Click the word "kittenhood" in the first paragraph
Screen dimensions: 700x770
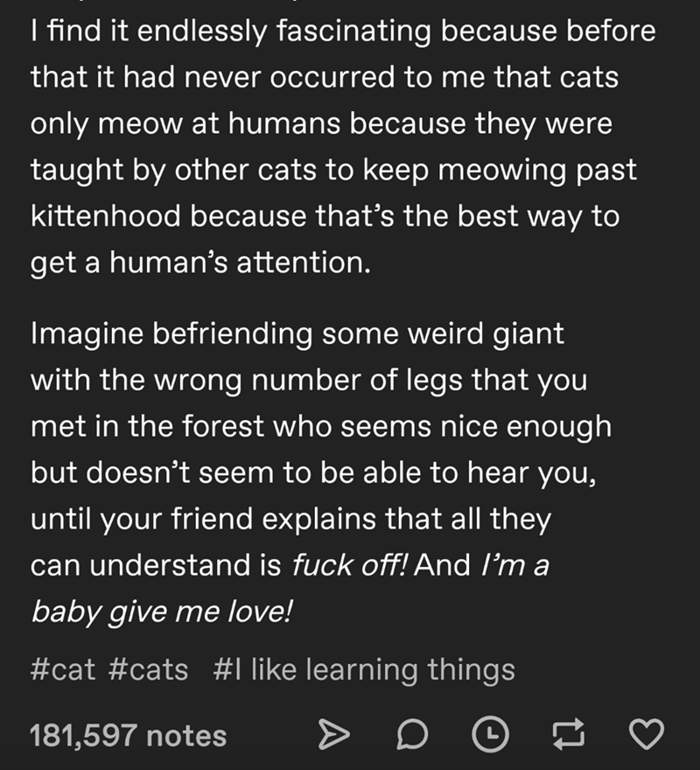coord(106,216)
